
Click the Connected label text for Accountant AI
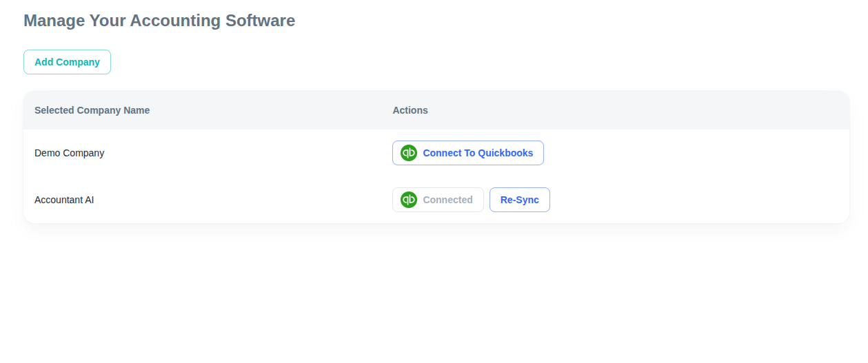[x=448, y=200]
